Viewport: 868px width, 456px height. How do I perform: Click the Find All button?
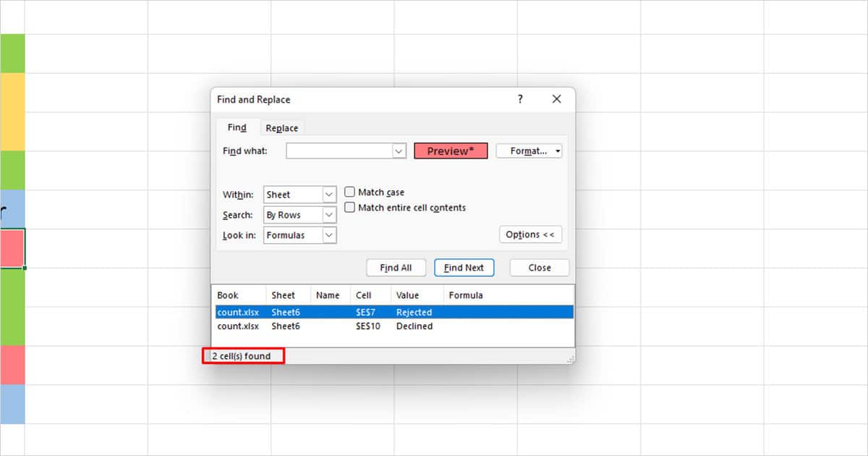coord(396,267)
